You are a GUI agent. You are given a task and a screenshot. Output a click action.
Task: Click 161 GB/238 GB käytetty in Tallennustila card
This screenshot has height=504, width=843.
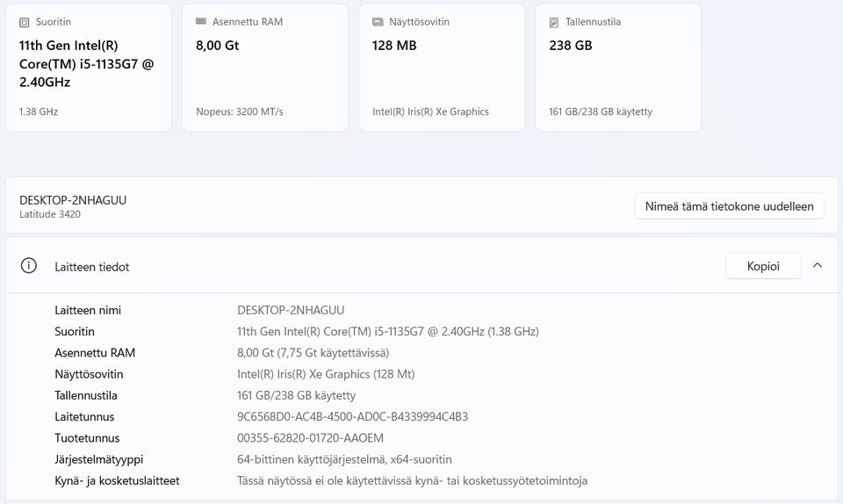[601, 112]
